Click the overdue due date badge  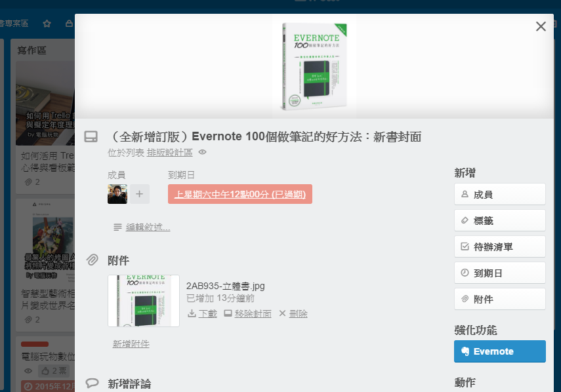240,194
